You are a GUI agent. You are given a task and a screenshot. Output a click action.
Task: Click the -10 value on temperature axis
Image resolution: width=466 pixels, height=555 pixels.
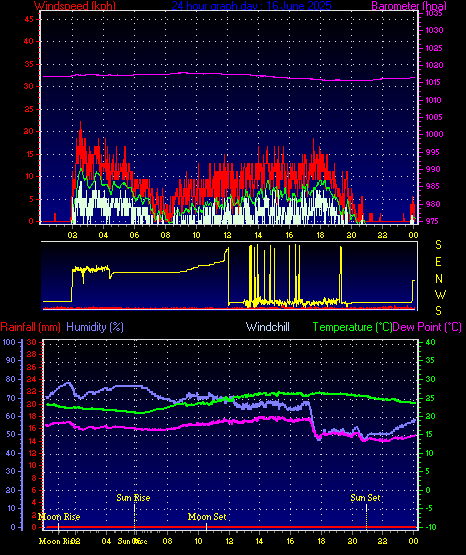click(430, 527)
